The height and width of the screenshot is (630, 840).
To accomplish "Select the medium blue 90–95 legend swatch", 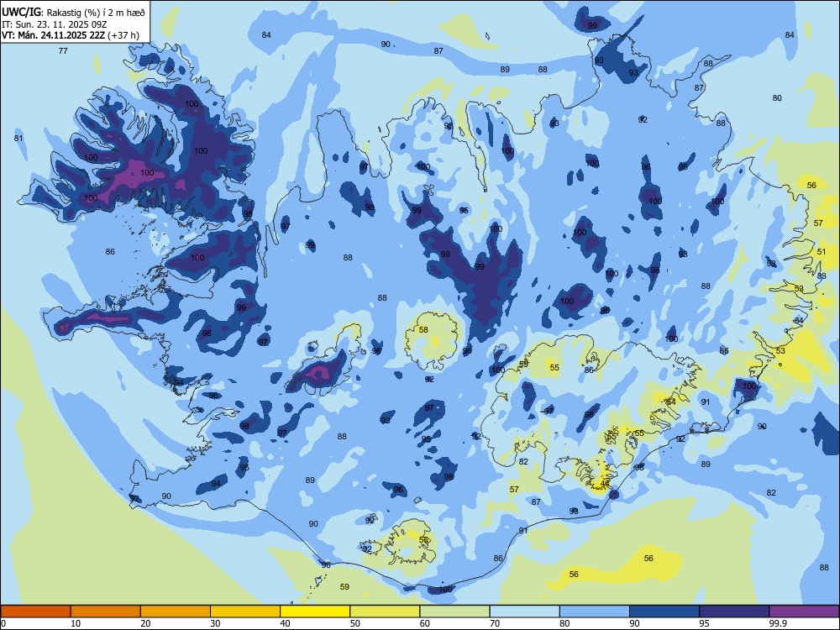I will pos(664,612).
